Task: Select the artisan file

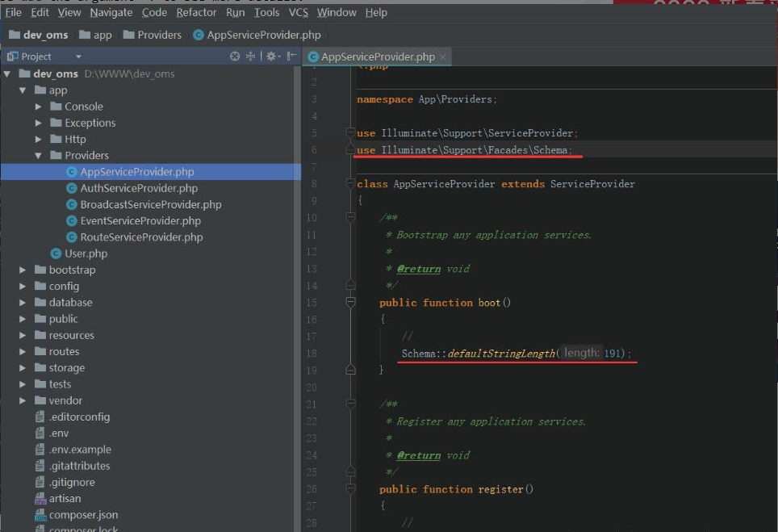Action: [x=65, y=499]
